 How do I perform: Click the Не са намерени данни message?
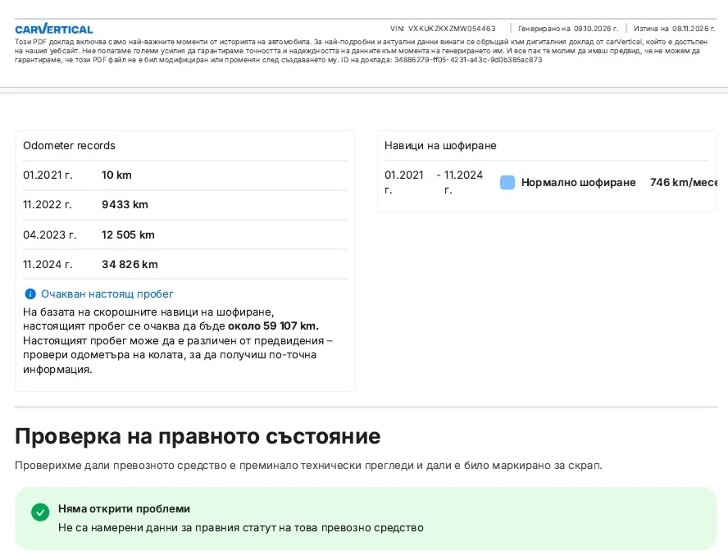pyautogui.click(x=240, y=528)
